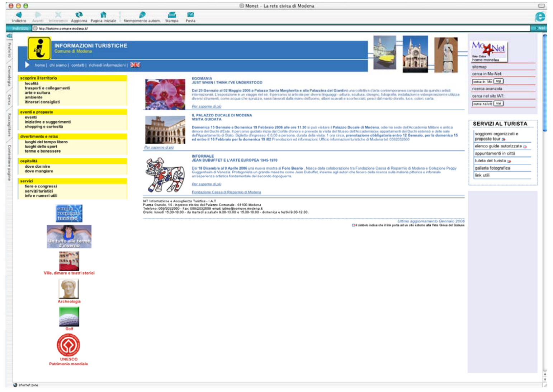The height and width of the screenshot is (392, 553).
Task: Click the UNESCO Patrimonio mondiale logo
Action: (68, 345)
